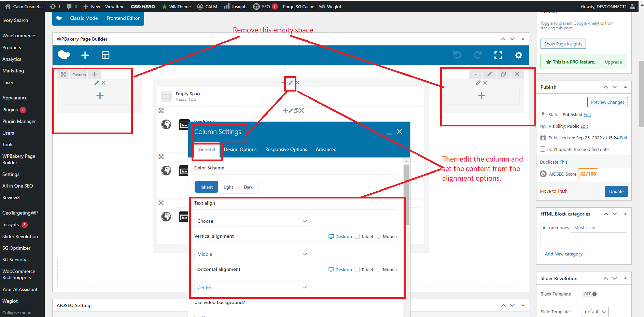Open the Advanced tab in Column Settings
This screenshot has width=644, height=317.
pyautogui.click(x=326, y=149)
